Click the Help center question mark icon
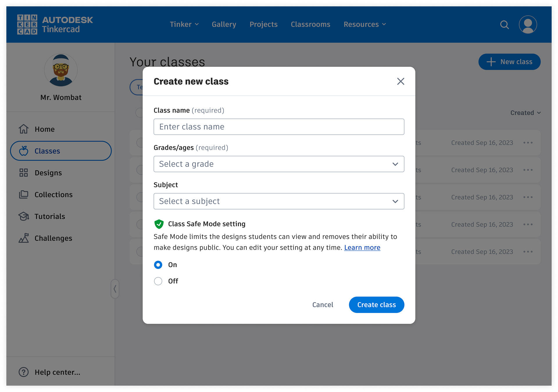 click(x=24, y=372)
